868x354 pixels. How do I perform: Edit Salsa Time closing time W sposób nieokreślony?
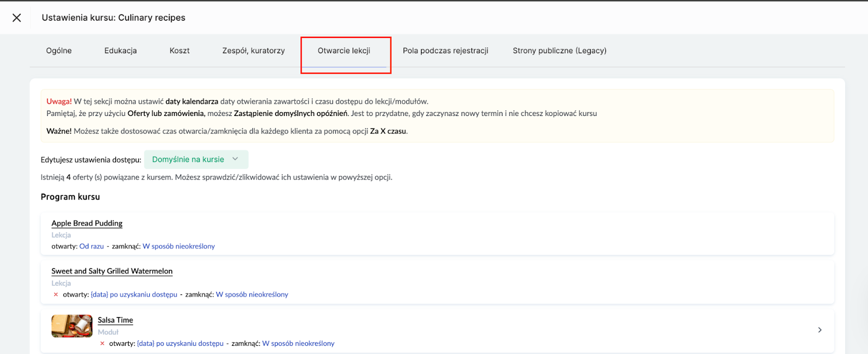tap(298, 343)
